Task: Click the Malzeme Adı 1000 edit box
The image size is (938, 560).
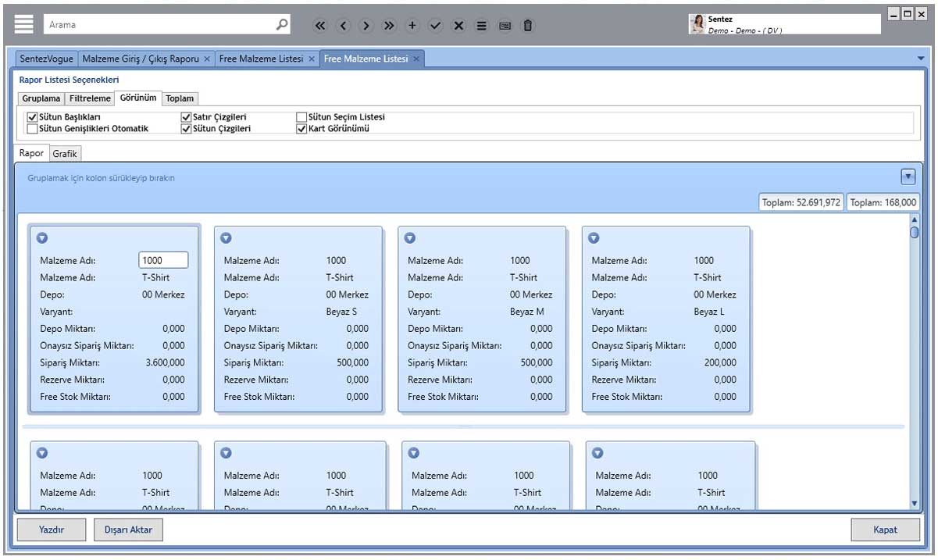Action: pos(163,260)
